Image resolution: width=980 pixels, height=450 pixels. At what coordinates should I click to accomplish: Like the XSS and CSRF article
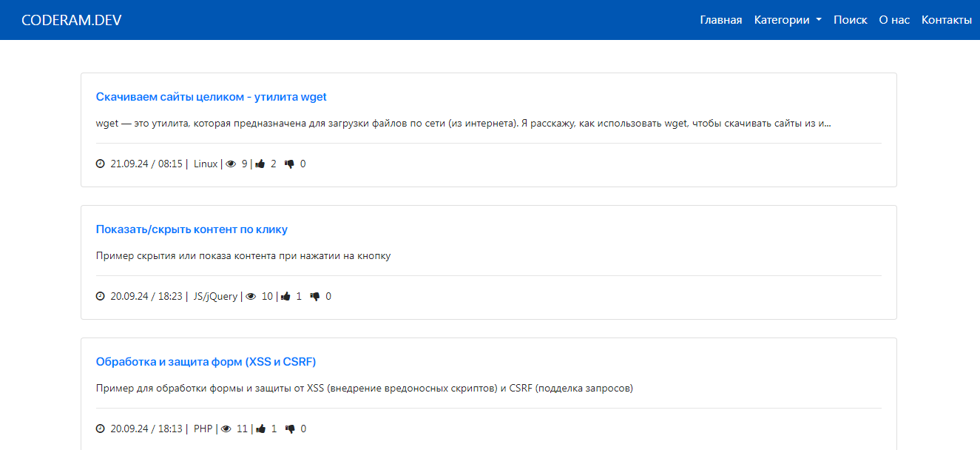pyautogui.click(x=260, y=429)
